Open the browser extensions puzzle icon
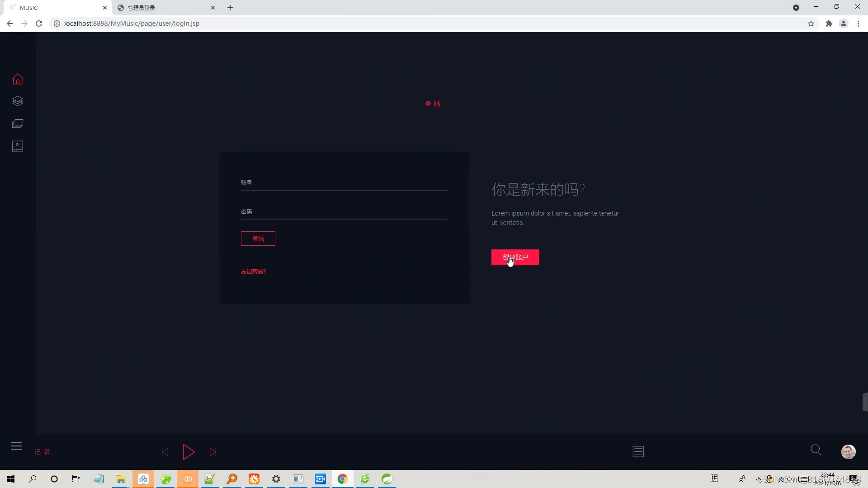Image resolution: width=868 pixels, height=488 pixels. click(829, 23)
